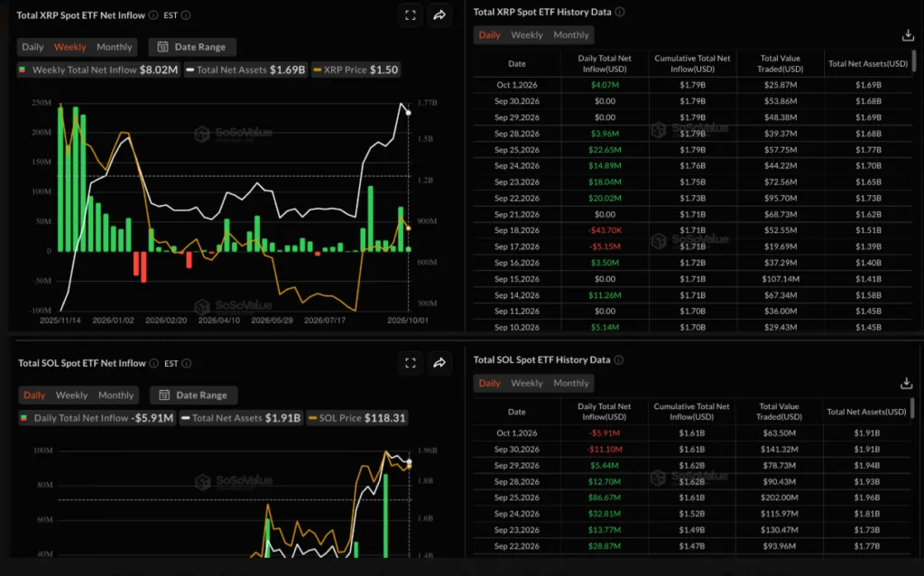This screenshot has width=924, height=576.
Task: Open Date Range picker for SOL chart
Action: coord(194,395)
